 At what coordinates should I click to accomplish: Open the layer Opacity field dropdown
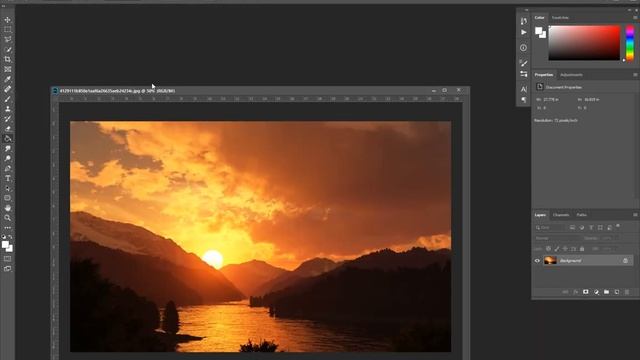(611, 238)
